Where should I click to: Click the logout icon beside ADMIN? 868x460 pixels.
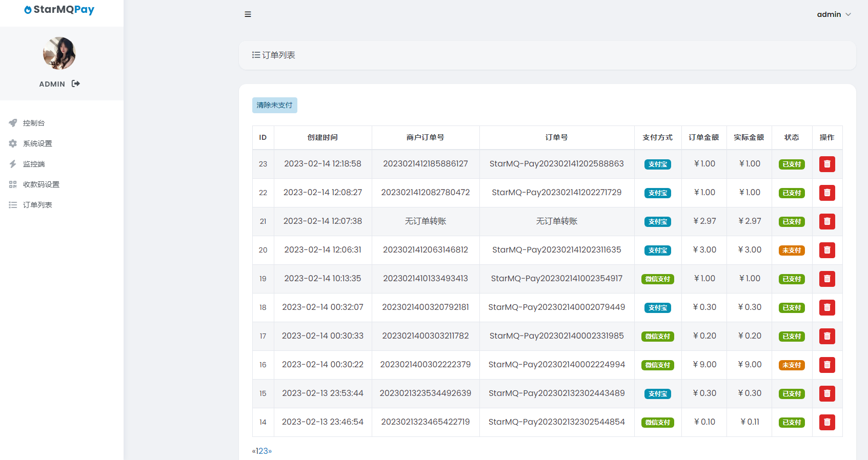pyautogui.click(x=76, y=83)
